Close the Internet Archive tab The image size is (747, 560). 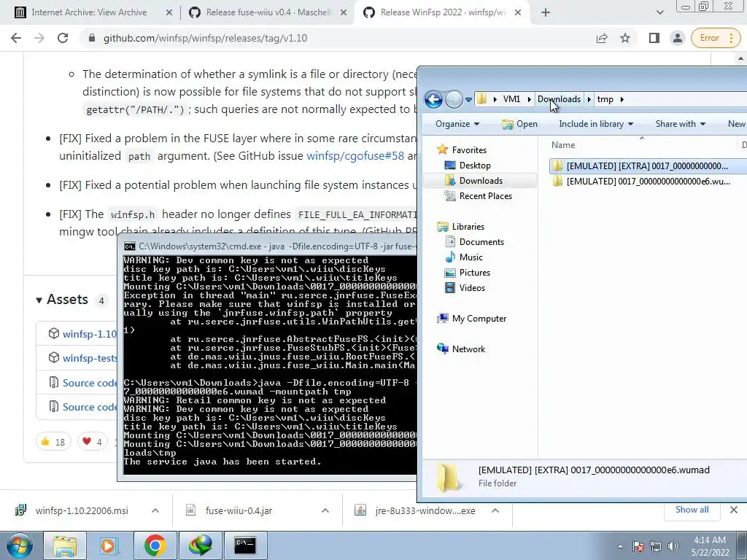point(169,13)
